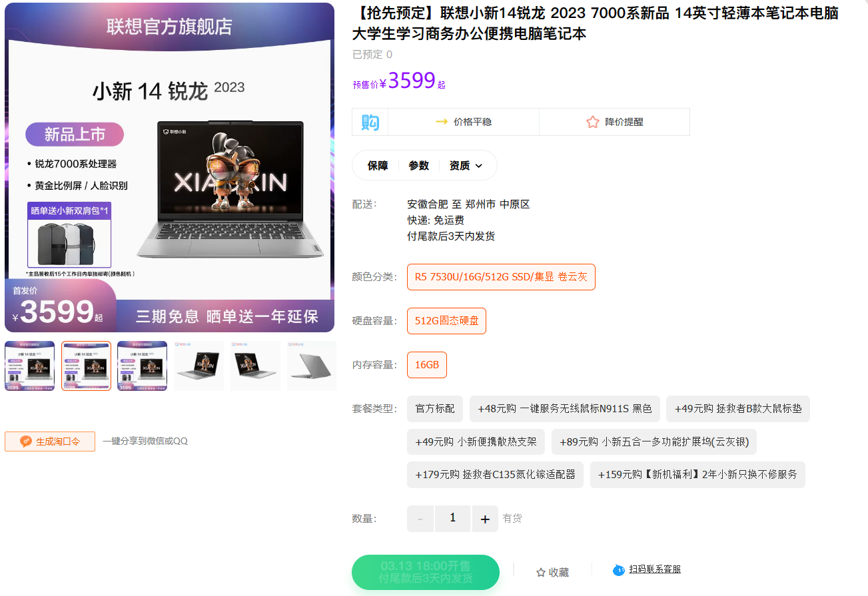Select color option R5 7530U/16G/512G SSD 卷云灰

pos(501,277)
